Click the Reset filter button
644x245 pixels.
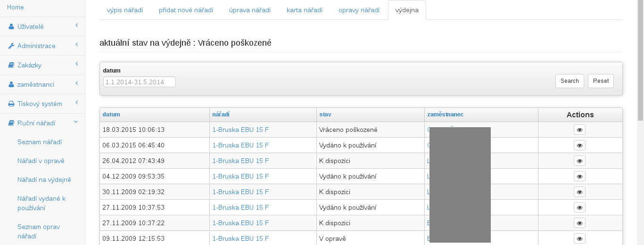pos(601,81)
